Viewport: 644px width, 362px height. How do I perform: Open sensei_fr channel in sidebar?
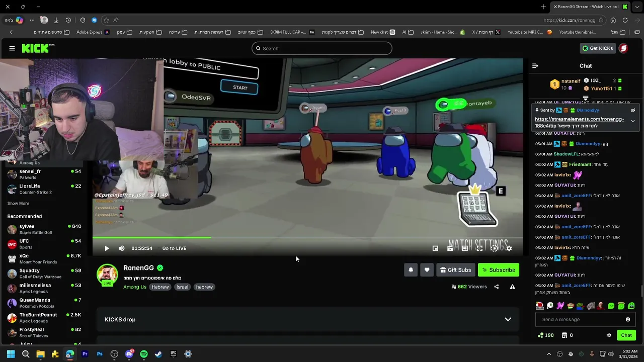44,174
